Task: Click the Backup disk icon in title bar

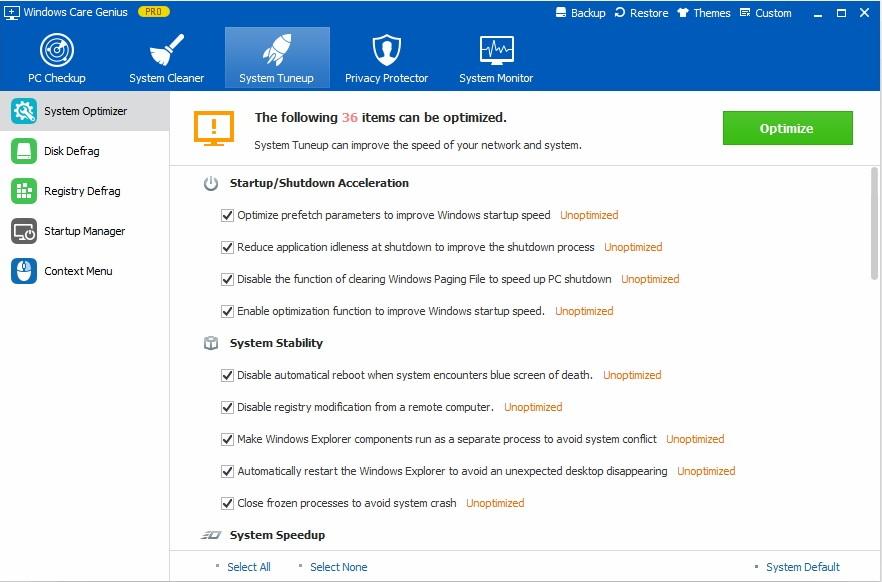Action: pyautogui.click(x=561, y=12)
